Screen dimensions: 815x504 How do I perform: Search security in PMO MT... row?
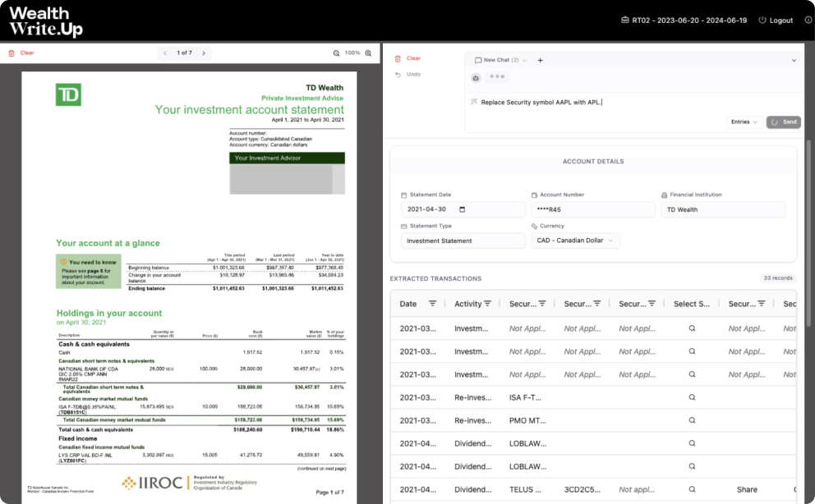(x=692, y=420)
